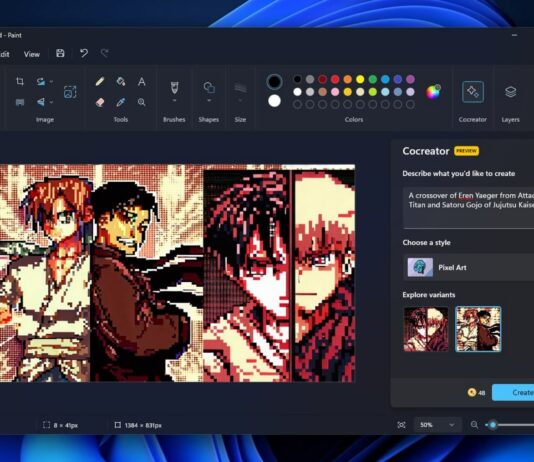Click the Cocreator prompt text box

click(468, 207)
